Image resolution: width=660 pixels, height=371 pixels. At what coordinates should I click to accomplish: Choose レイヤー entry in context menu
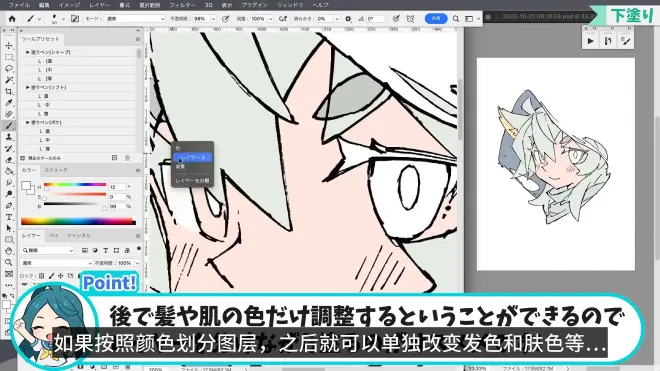pyautogui.click(x=192, y=157)
